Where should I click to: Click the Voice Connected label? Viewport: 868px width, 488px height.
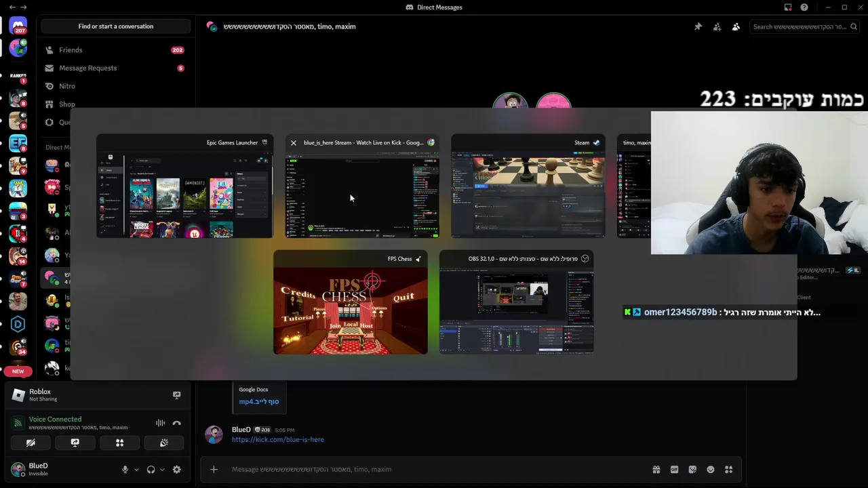(x=55, y=420)
